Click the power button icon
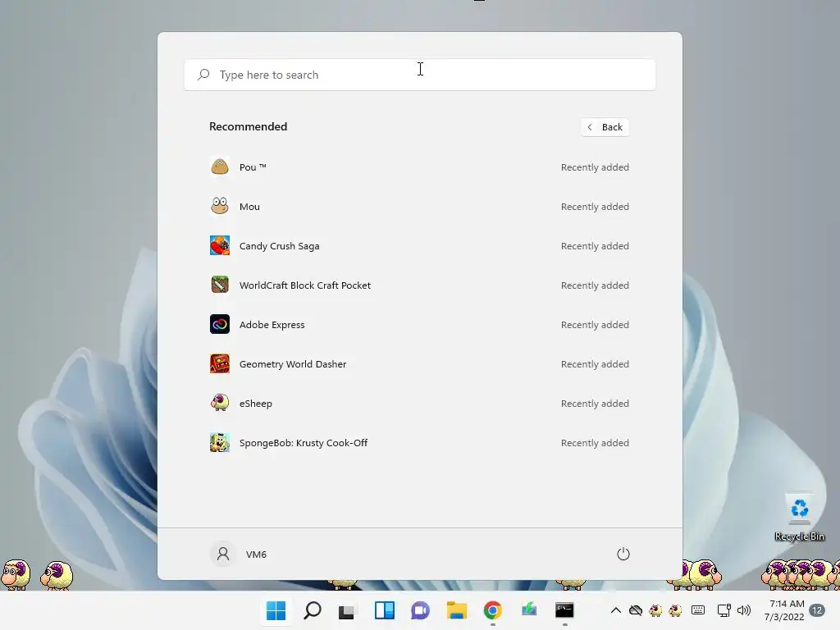This screenshot has height=630, width=840. pyautogui.click(x=623, y=554)
